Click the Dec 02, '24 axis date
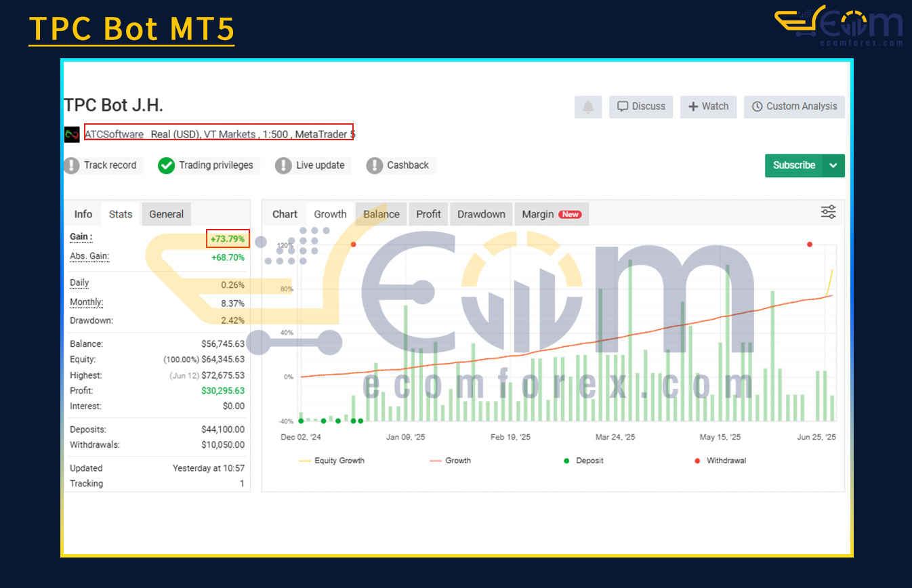Viewport: 912px width, 588px height. (300, 438)
